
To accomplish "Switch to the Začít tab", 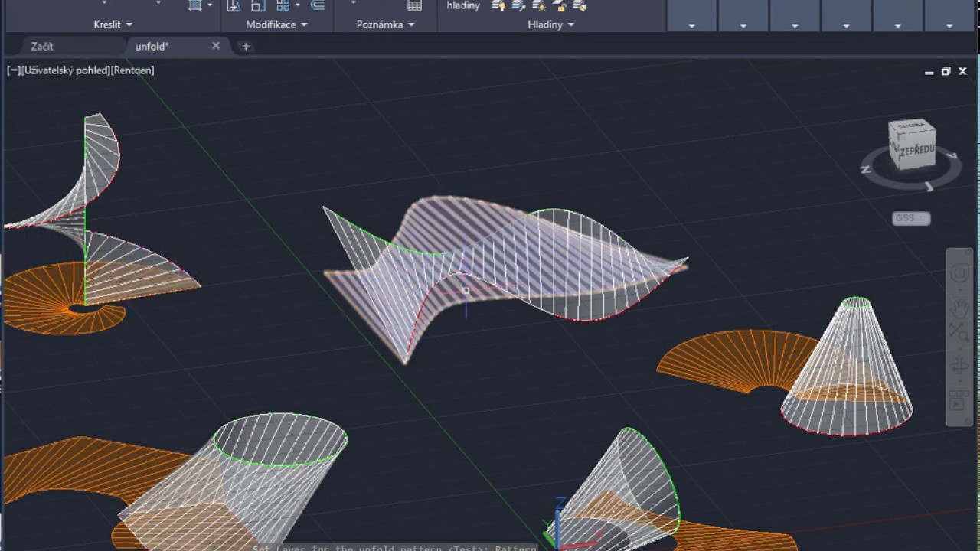I will [42, 46].
